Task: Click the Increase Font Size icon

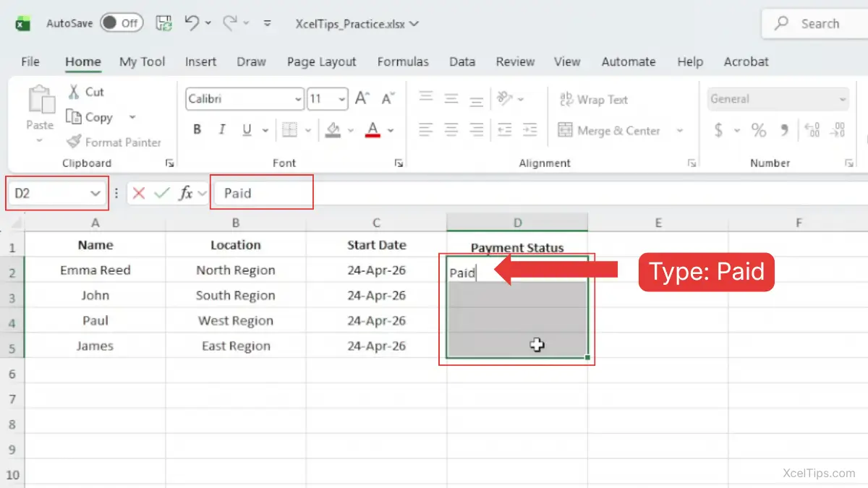Action: (362, 99)
